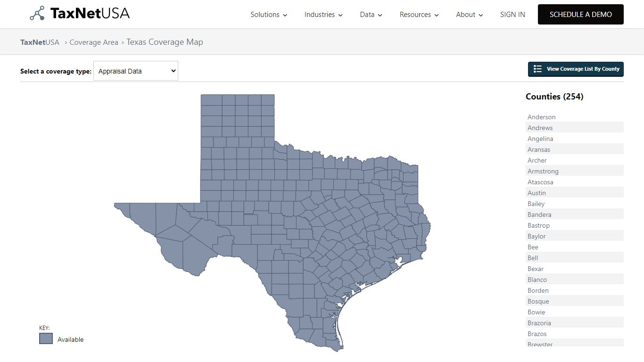Click the SCHEDULE A DEMO button

tap(581, 15)
